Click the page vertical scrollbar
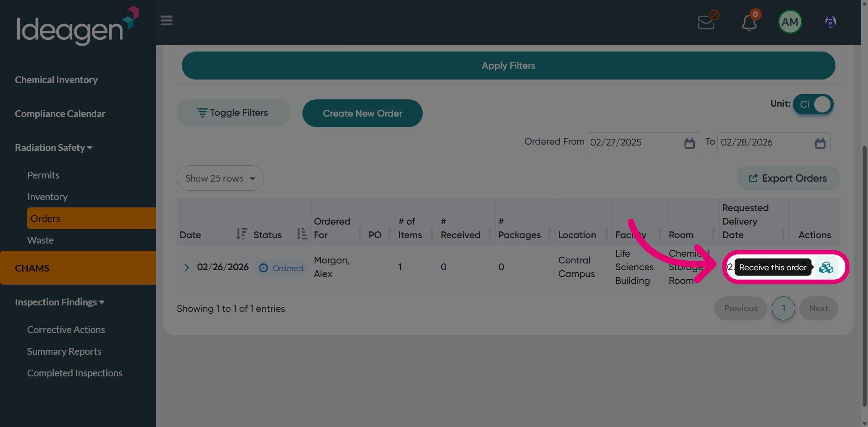The width and height of the screenshot is (868, 427). [x=864, y=276]
